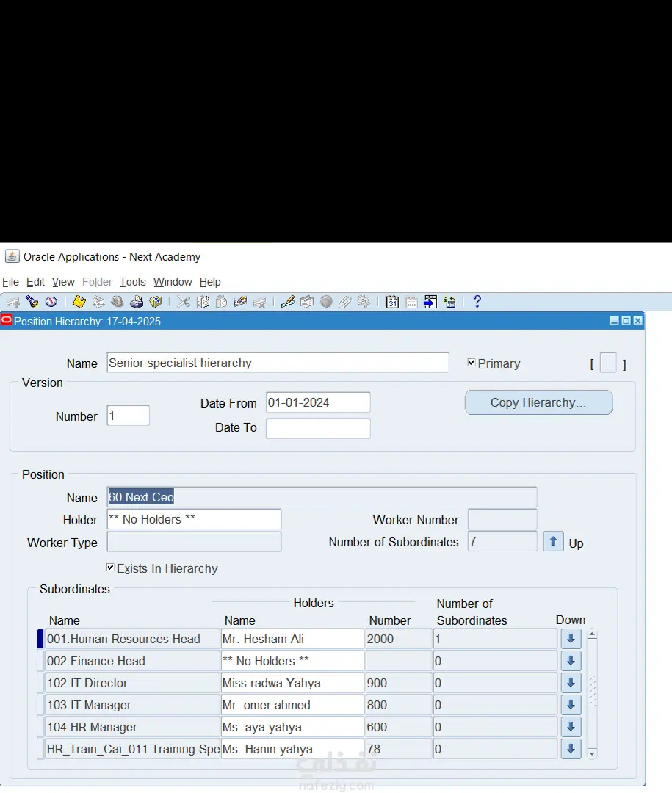This screenshot has width=672, height=793.
Task: Click the toolbar icon left of Help question mark
Action: pyautogui.click(x=449, y=303)
